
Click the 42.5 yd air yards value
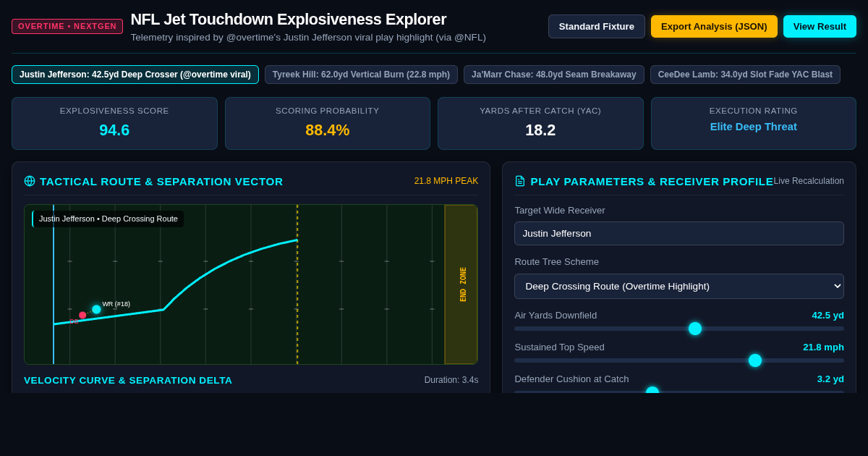coord(827,316)
